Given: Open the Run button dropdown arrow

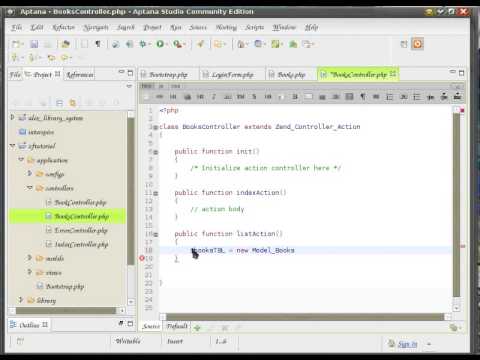Looking at the screenshot, I should [x=167, y=44].
